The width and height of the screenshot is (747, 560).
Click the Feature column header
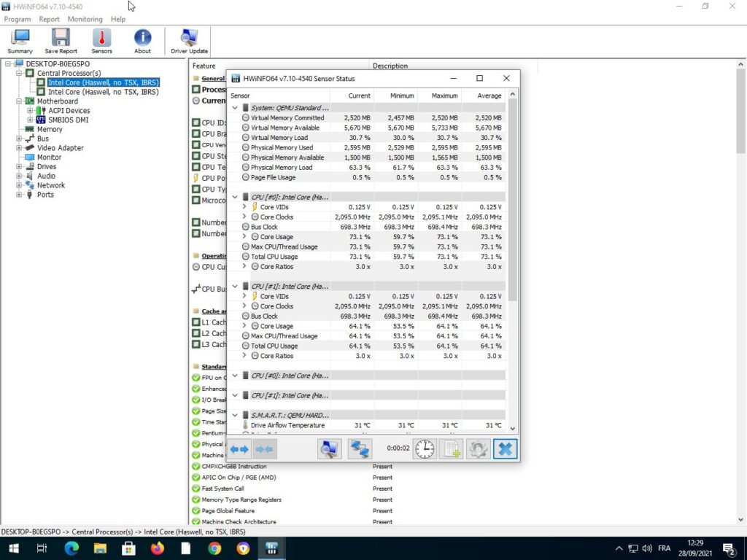279,66
